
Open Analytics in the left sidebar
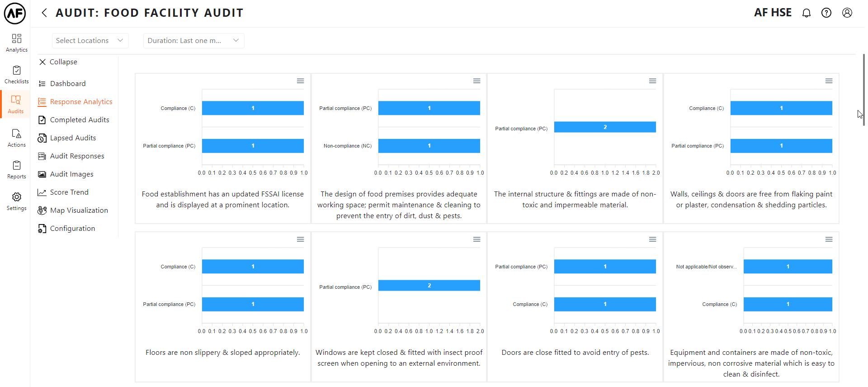coord(17,43)
